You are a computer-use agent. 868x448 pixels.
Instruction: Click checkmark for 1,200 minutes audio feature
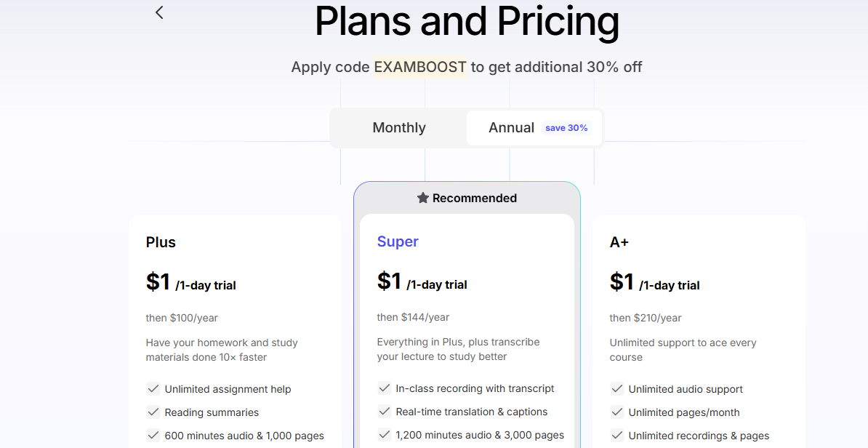coord(385,435)
